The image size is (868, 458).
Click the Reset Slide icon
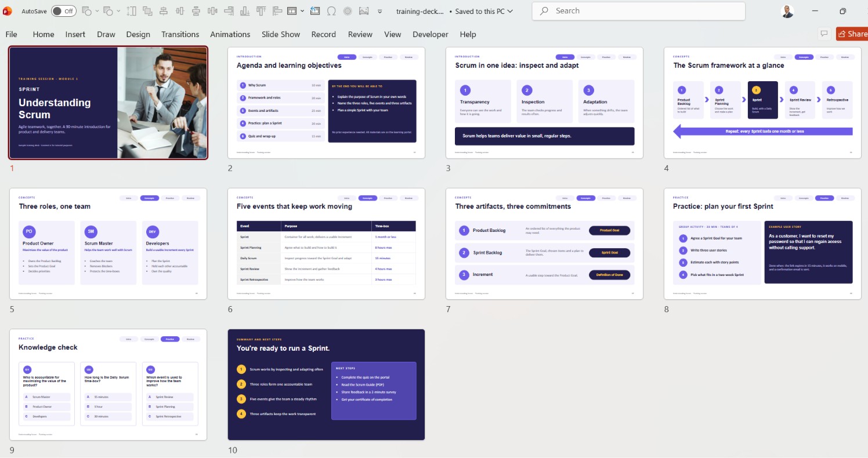click(314, 11)
